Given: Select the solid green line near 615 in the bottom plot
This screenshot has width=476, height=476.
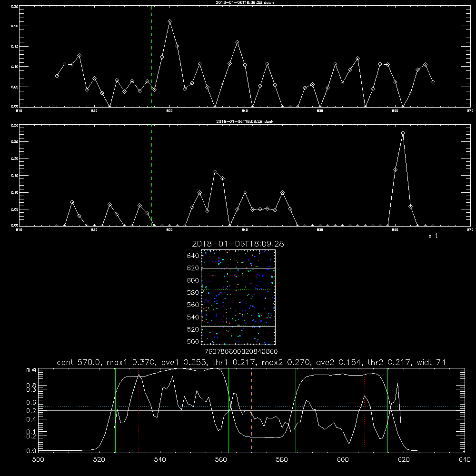Looking at the screenshot, I should pyautogui.click(x=387, y=410).
